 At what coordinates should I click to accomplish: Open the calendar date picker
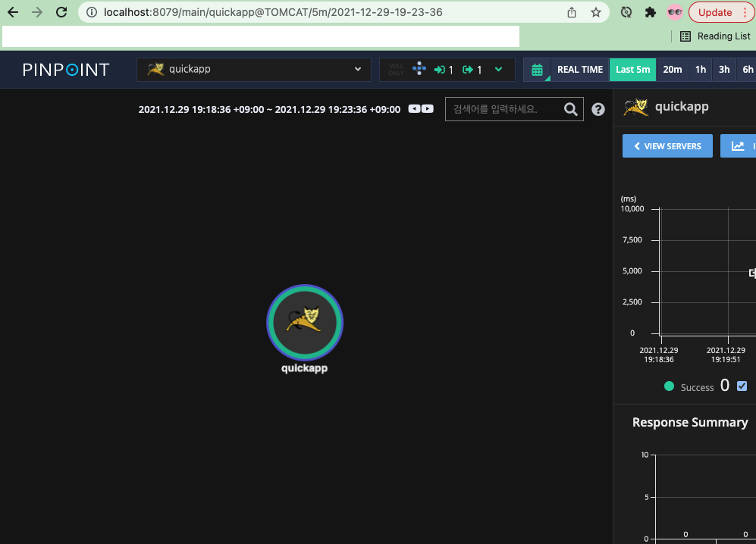(x=537, y=70)
